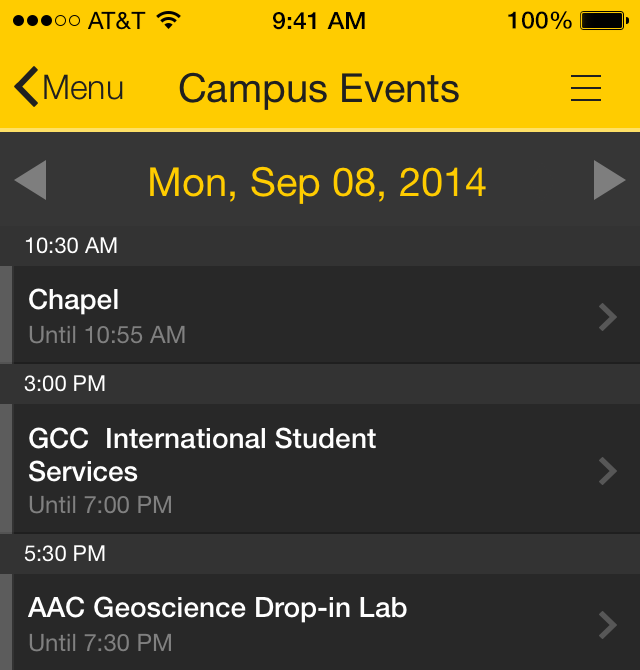Open the Chapel event details

pos(320,315)
